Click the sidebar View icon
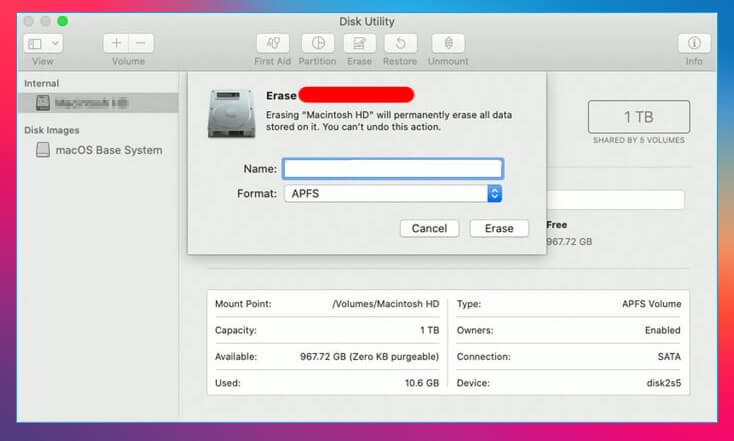 (x=35, y=44)
